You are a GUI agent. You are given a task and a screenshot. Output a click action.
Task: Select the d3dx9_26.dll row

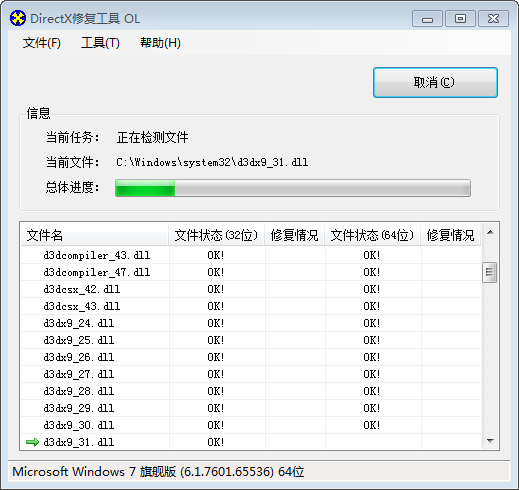[x=251, y=357]
